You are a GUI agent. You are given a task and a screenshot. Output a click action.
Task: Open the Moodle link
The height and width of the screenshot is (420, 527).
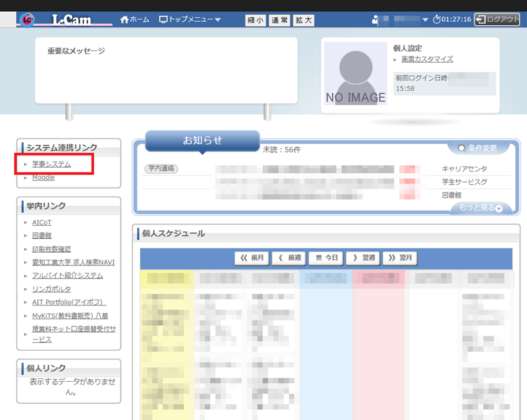(x=43, y=178)
